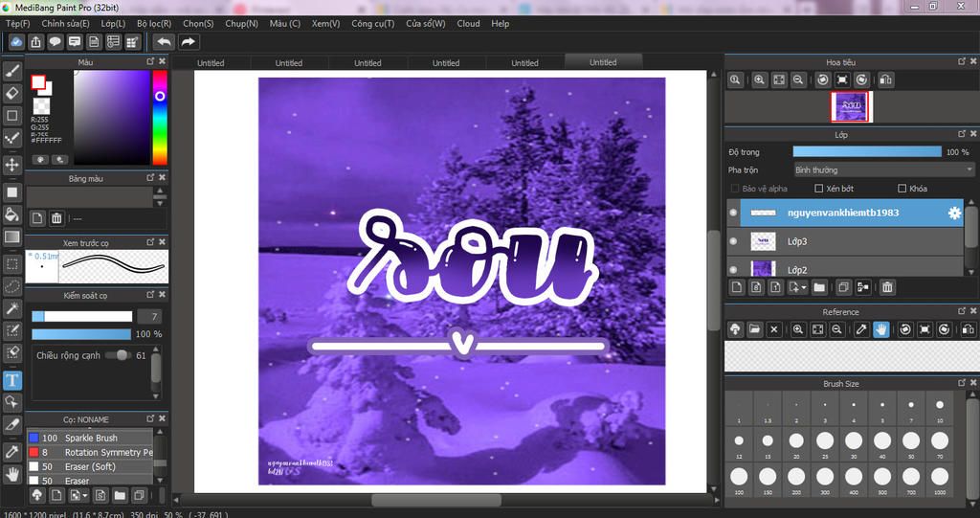This screenshot has width=980, height=518.
Task: Select the Hand tool in left toolbar
Action: [x=11, y=474]
